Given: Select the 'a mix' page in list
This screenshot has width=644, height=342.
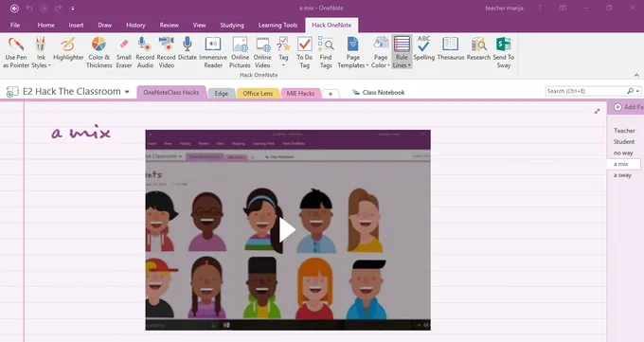Looking at the screenshot, I should (x=623, y=164).
